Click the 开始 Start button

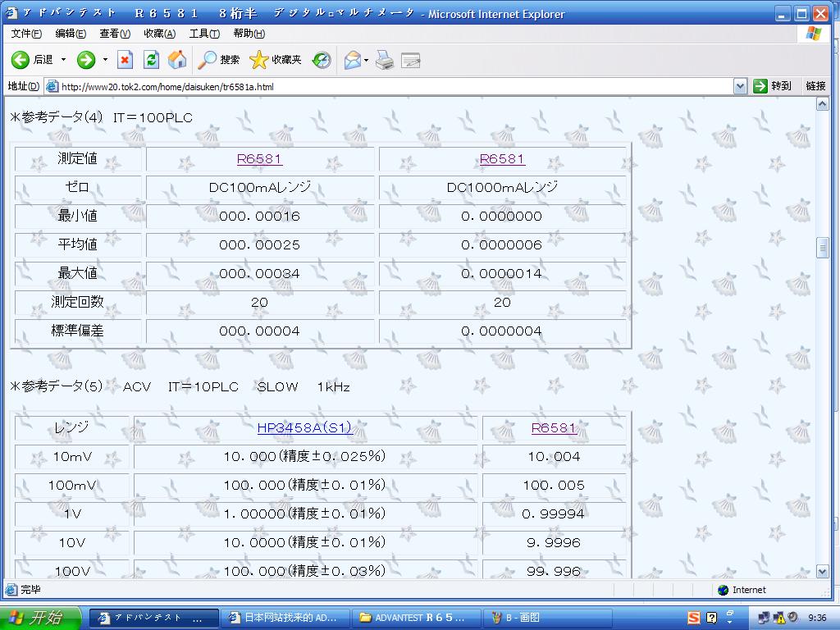pyautogui.click(x=40, y=618)
